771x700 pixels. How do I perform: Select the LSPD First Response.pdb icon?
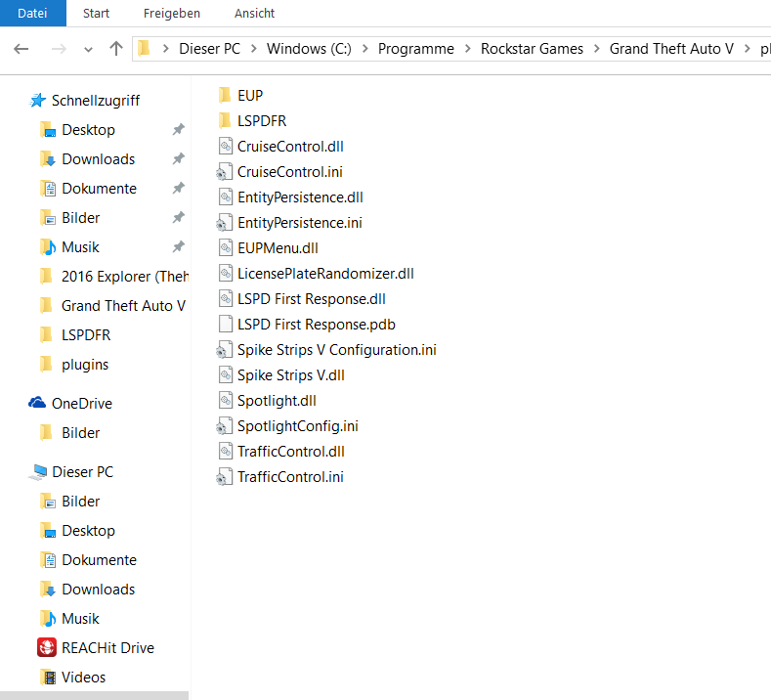225,325
